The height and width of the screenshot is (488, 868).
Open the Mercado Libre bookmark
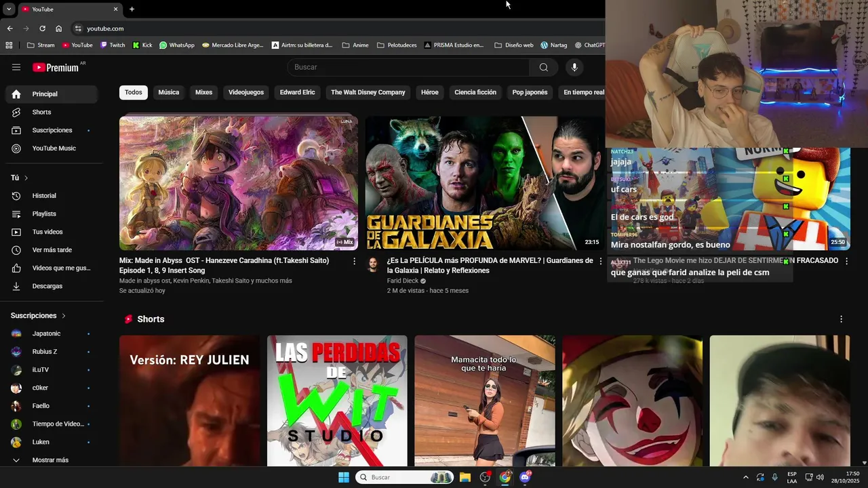pos(233,45)
